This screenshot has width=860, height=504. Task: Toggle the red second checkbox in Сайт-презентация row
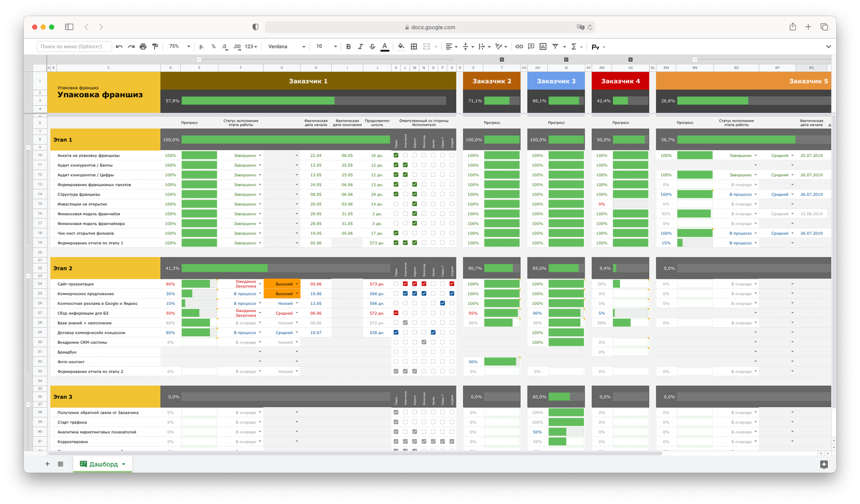pyautogui.click(x=405, y=284)
